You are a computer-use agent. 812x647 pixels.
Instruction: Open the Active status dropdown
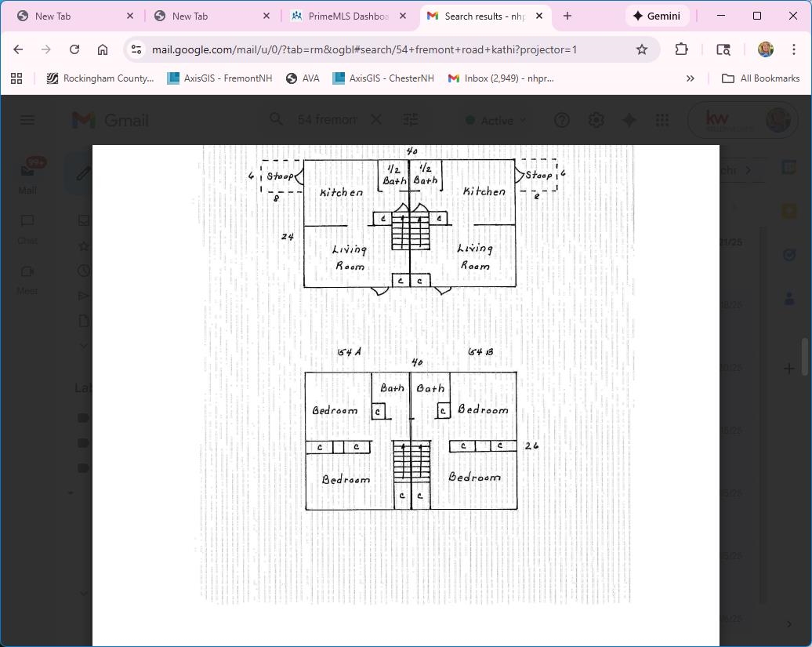(495, 120)
